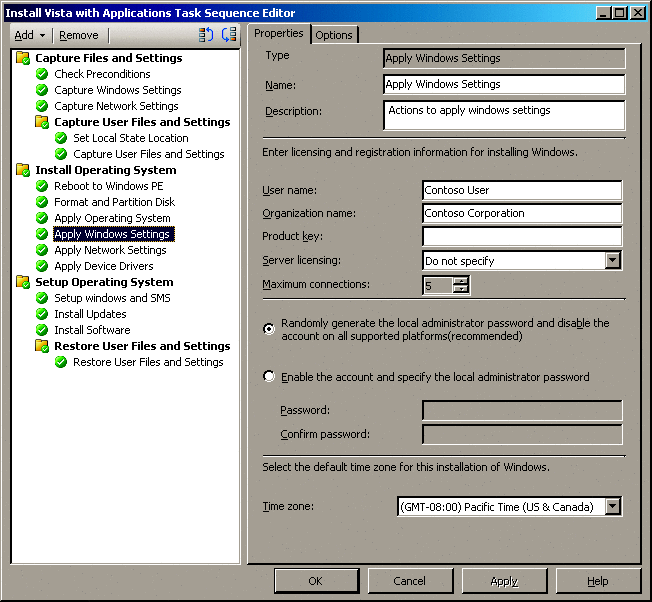Click the green check icon beside Format and Partition Disk
This screenshot has height=602, width=652.
pyautogui.click(x=42, y=202)
